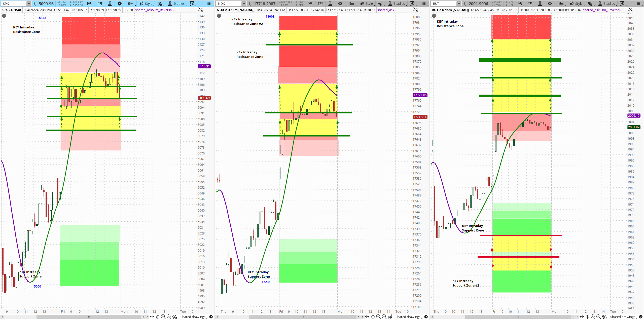The width and height of the screenshot is (644, 320).
Task: Click the horizontal scrollbar under SPX chart
Action: pos(89,317)
